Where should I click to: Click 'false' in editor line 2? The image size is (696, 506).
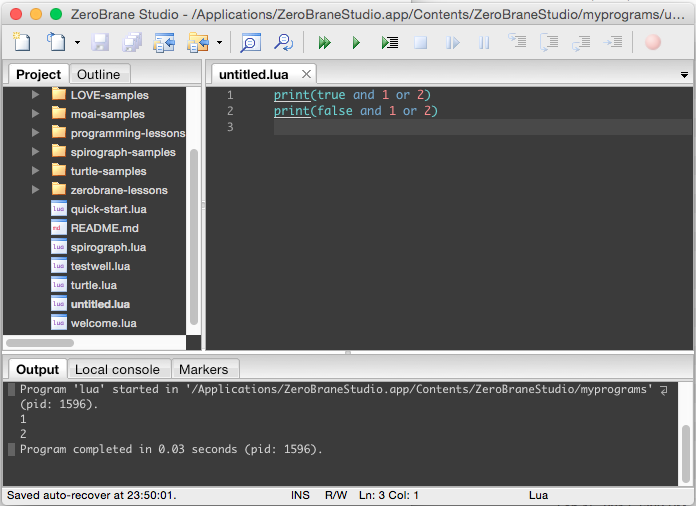pos(335,111)
